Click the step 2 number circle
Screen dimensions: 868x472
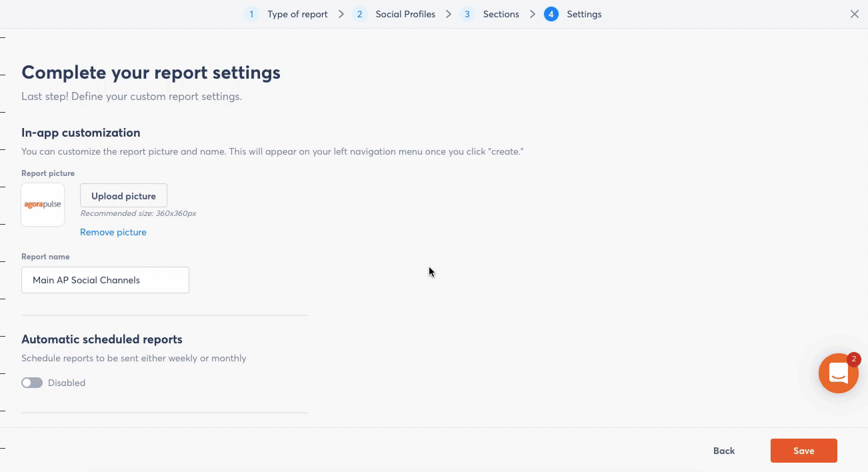[x=359, y=14]
